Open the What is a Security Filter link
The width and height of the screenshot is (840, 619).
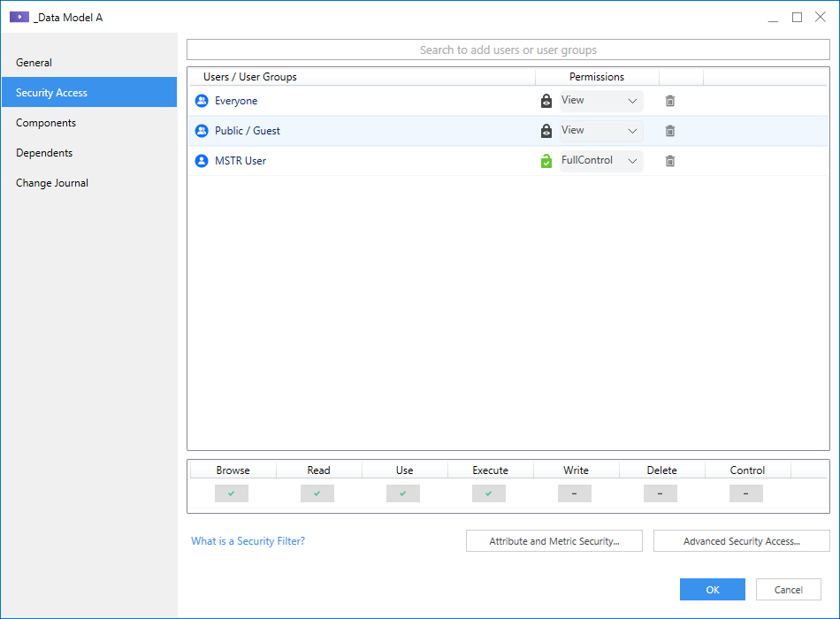tap(248, 541)
